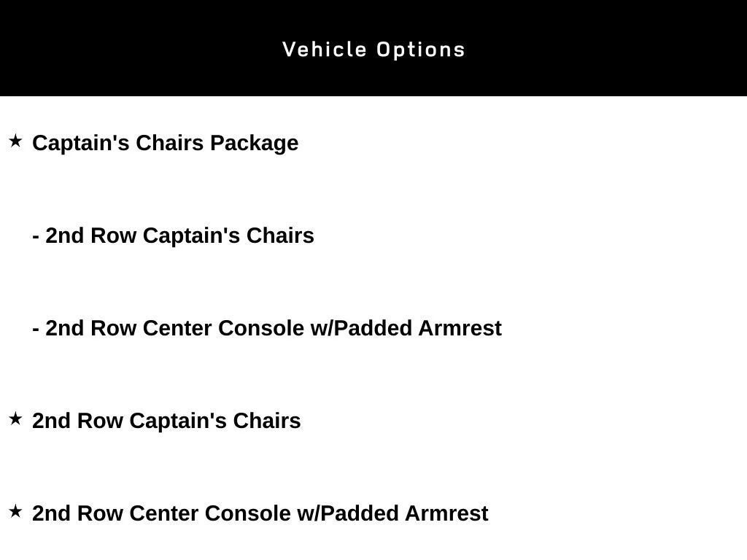Select the starred 2nd Row Center Console entry
The width and height of the screenshot is (747, 560).
pyautogui.click(x=260, y=514)
